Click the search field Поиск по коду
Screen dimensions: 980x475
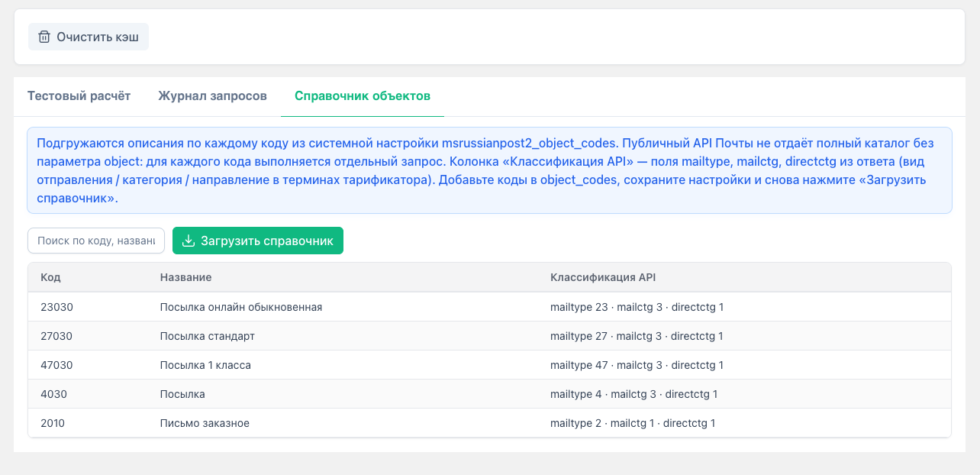click(x=95, y=240)
